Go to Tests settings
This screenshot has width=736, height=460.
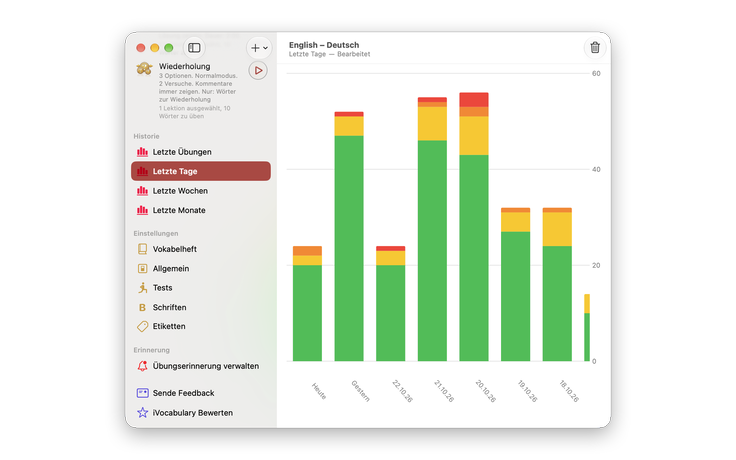pyautogui.click(x=201, y=288)
